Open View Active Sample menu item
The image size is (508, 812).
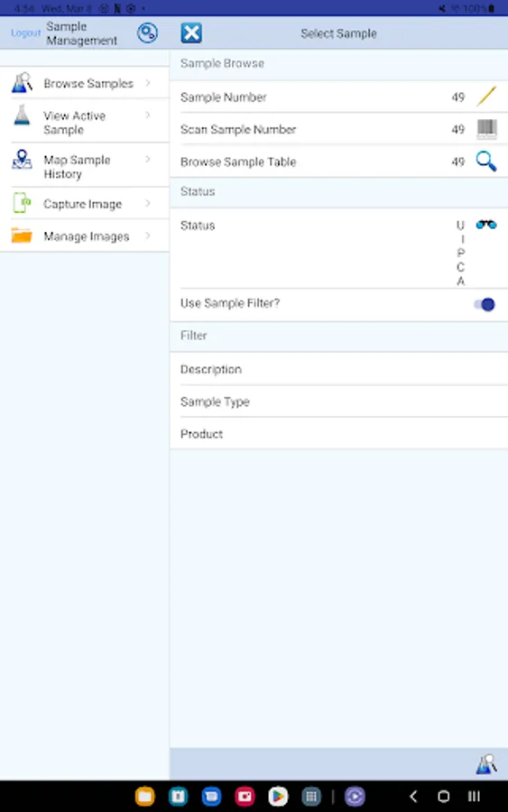point(85,121)
